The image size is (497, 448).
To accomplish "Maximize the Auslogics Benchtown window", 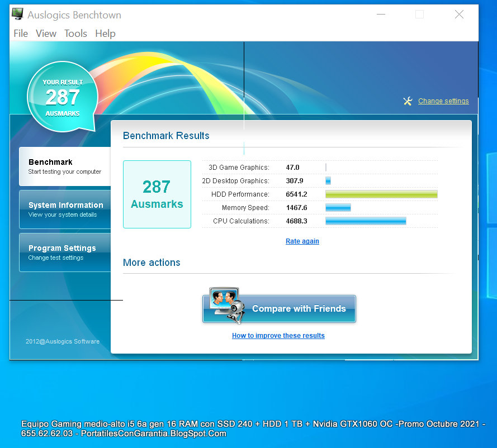I will click(x=420, y=15).
